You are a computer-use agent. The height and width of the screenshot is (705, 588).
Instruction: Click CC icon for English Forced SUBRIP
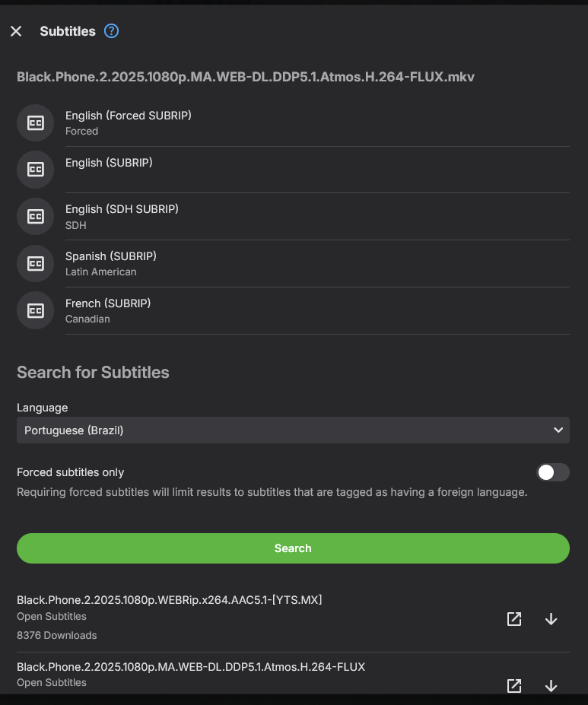click(x=36, y=123)
